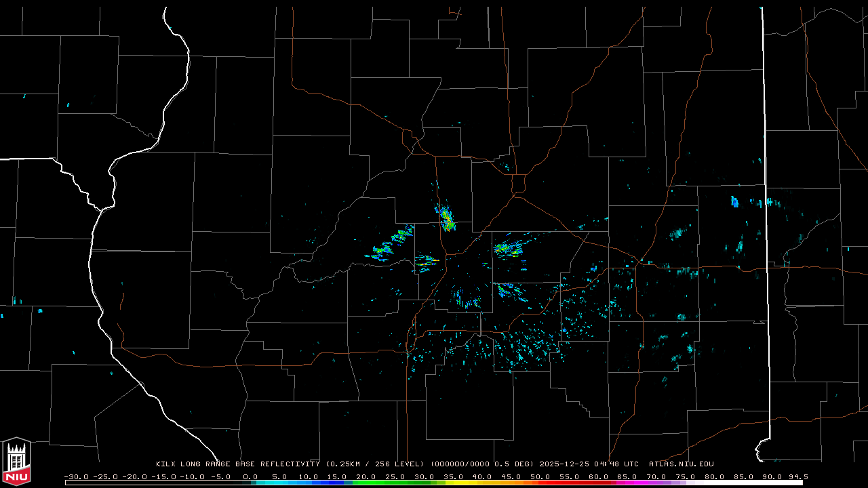The image size is (868, 488).
Task: Click the 0.0 label on the color scale
Action: tap(250, 476)
